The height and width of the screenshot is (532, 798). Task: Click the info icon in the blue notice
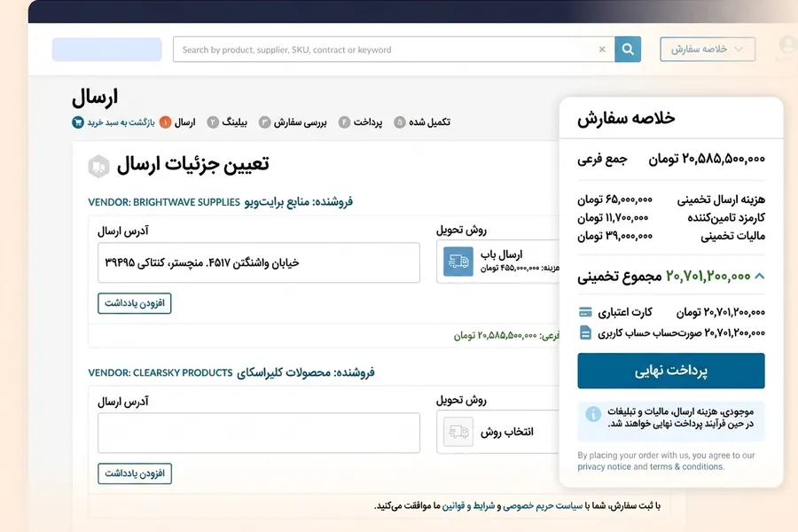click(593, 414)
